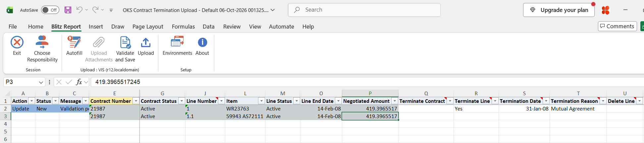The height and width of the screenshot is (143, 644).
Task: Open the Delete Line filter dropdown
Action: [x=640, y=101]
